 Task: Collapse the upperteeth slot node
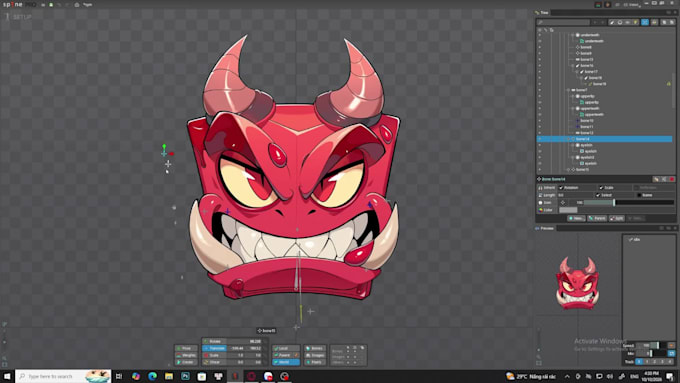point(572,108)
